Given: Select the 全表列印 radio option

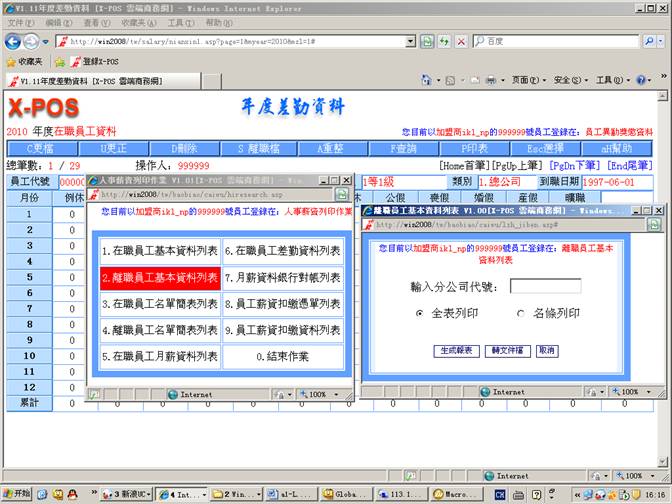Looking at the screenshot, I should coord(421,314).
